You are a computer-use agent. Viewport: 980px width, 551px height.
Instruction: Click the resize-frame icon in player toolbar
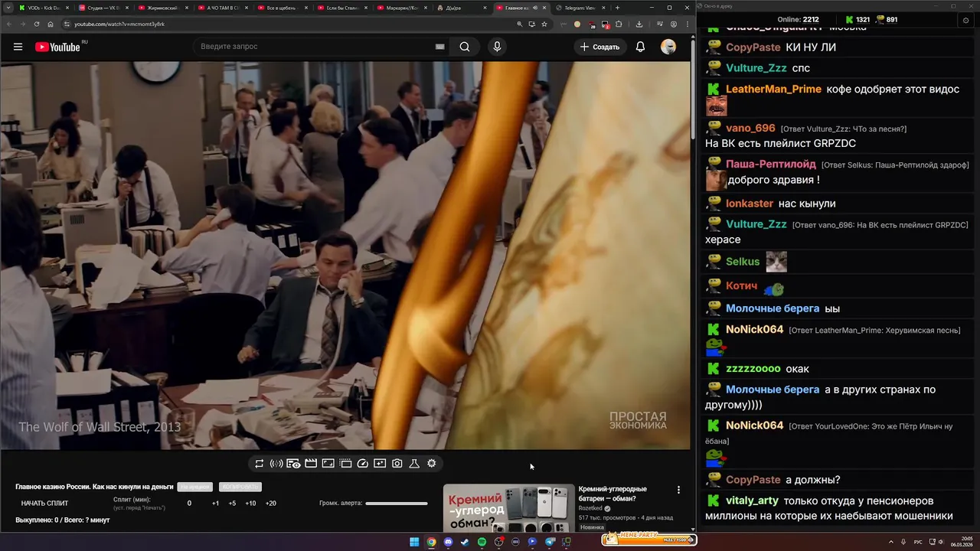[x=328, y=463]
